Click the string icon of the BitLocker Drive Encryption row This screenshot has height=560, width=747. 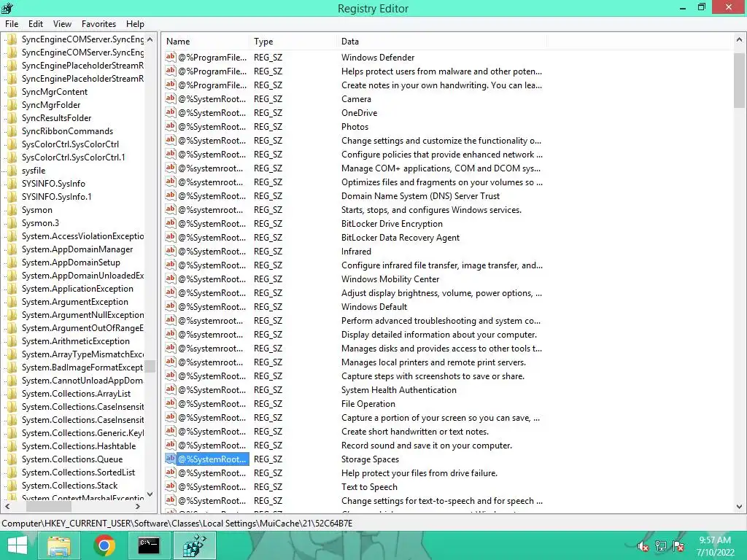pyautogui.click(x=171, y=223)
